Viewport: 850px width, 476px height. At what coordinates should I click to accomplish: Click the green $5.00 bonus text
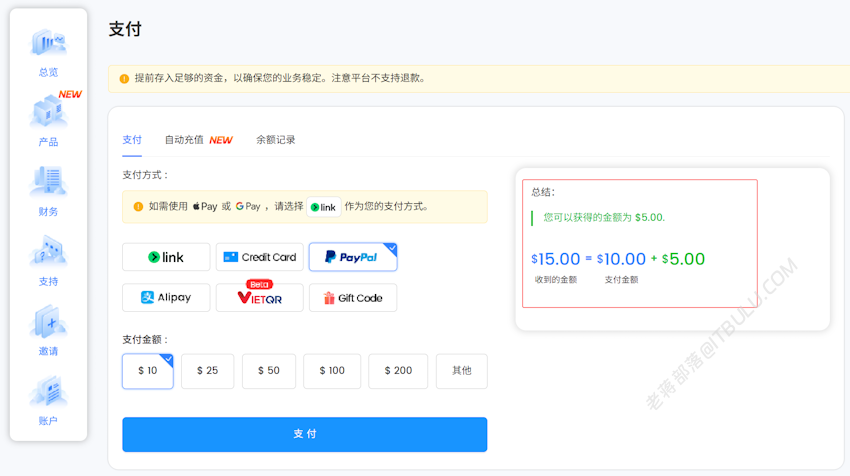tap(684, 259)
